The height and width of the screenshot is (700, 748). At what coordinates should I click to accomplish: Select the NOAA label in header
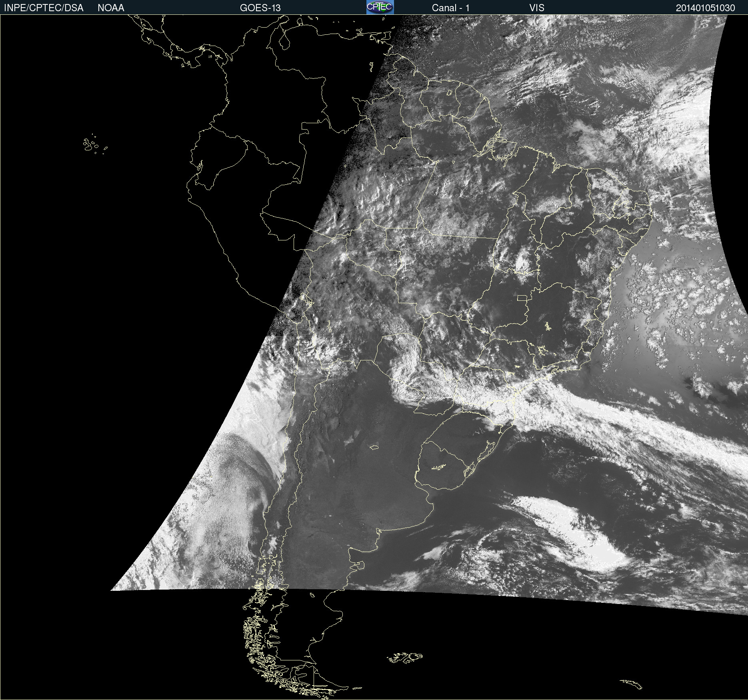111,8
